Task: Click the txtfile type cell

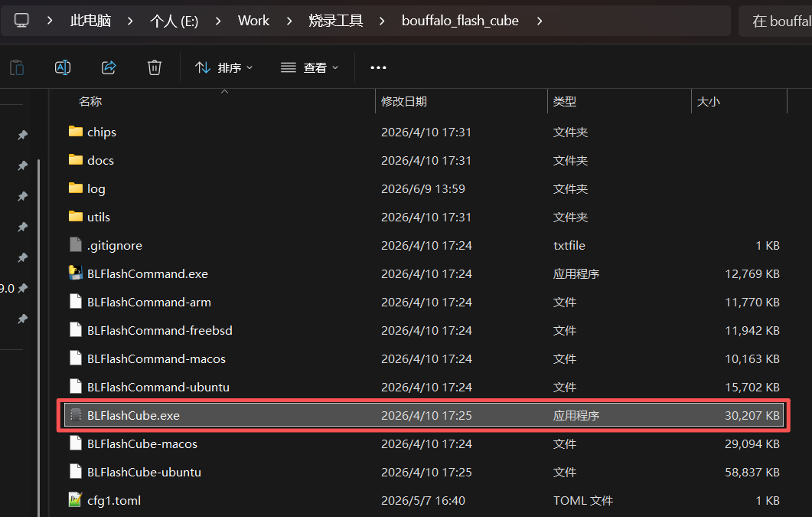Action: click(x=569, y=246)
